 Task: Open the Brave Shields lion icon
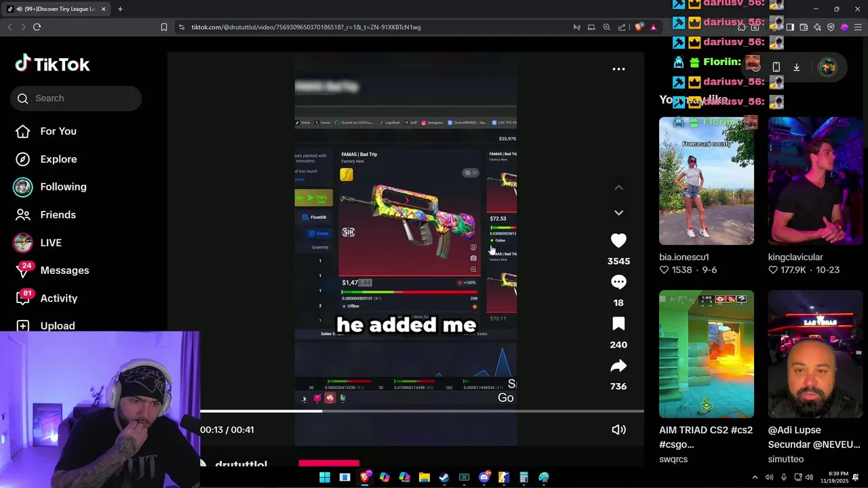click(x=639, y=27)
